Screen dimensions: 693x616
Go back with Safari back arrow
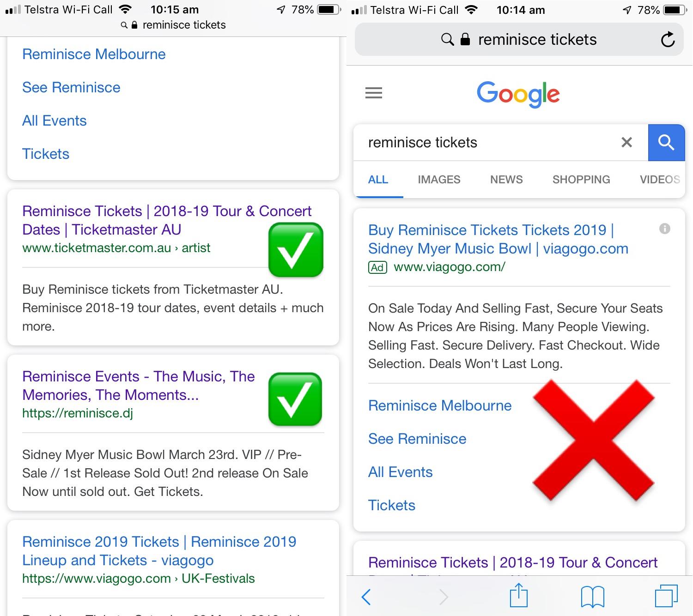point(366,597)
